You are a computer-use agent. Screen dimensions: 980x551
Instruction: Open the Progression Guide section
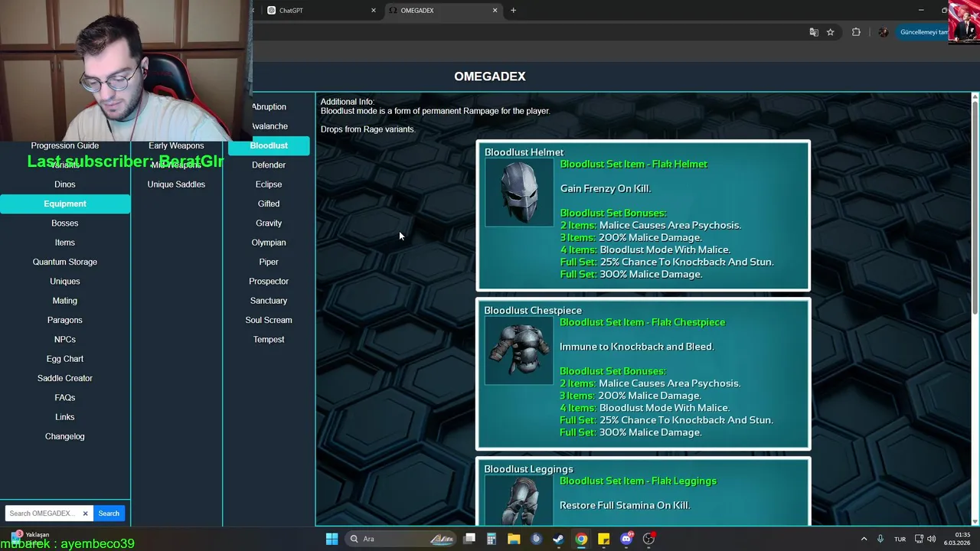65,145
